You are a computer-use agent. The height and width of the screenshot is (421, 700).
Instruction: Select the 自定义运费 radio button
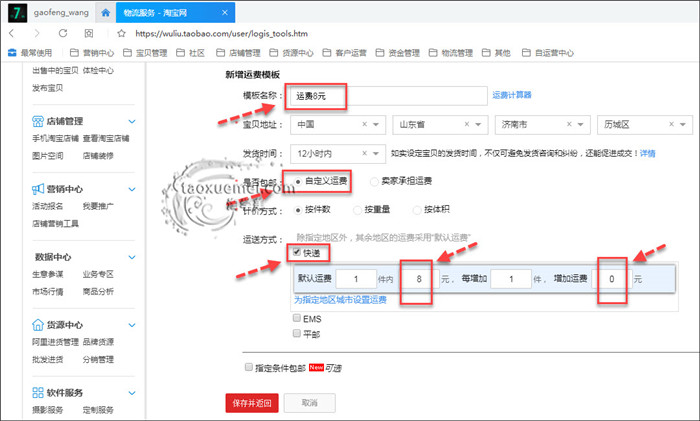pyautogui.click(x=298, y=181)
